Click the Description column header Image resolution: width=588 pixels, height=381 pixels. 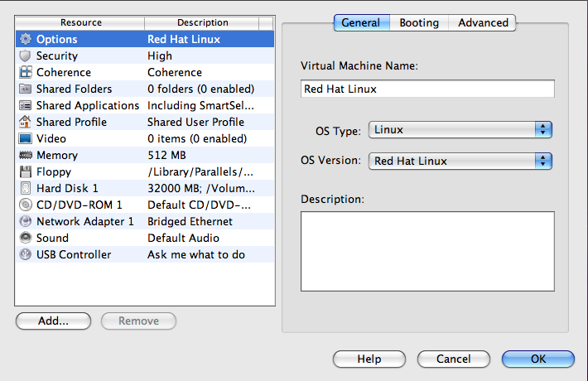click(x=202, y=23)
